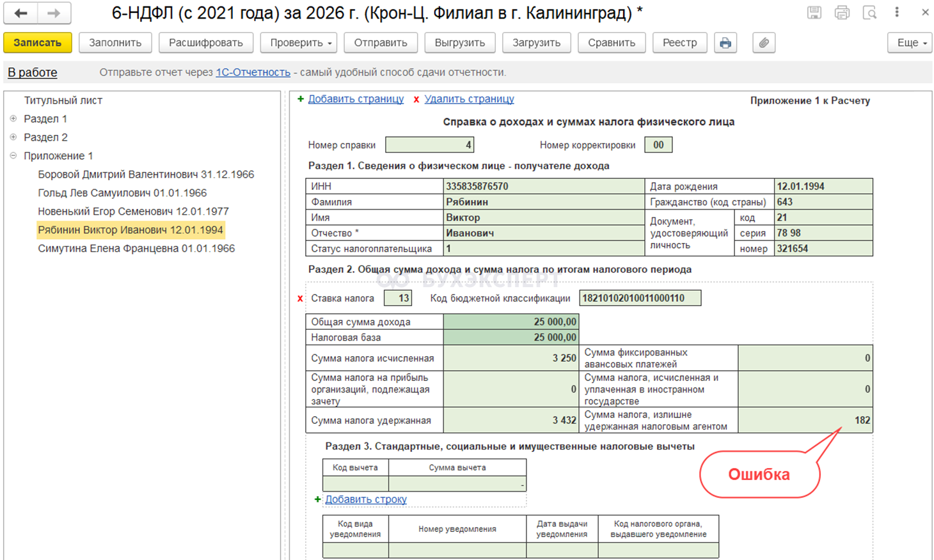Open the Еще dropdown menu
The height and width of the screenshot is (560, 934).
tap(910, 43)
